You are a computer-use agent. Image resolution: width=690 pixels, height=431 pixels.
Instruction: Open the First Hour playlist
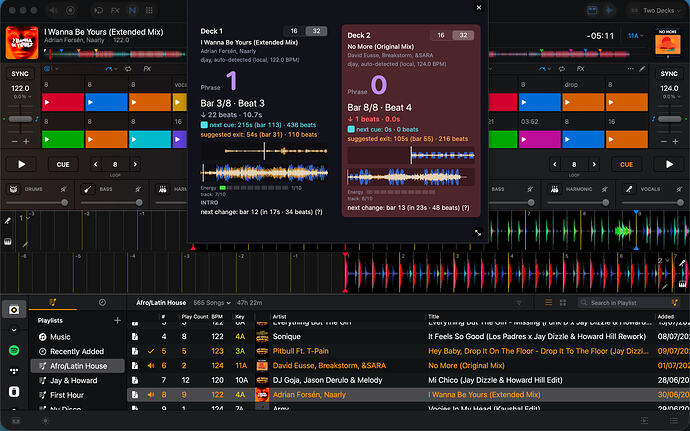[77, 395]
